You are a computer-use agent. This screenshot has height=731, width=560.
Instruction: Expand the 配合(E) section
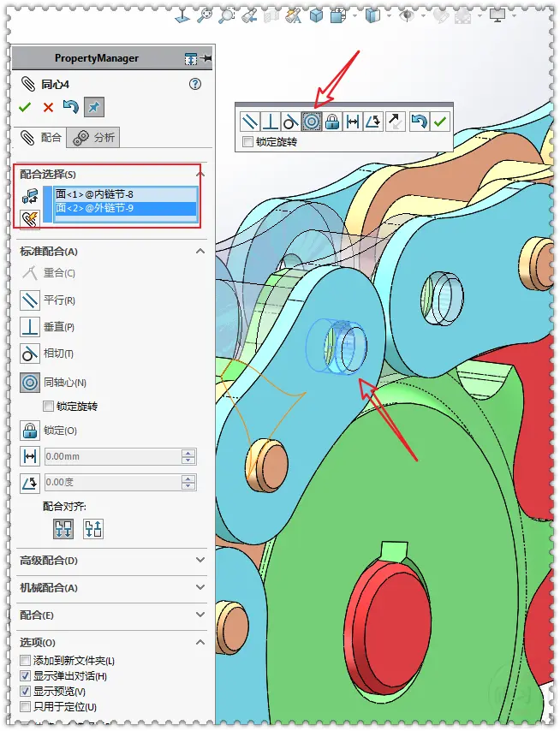point(200,615)
